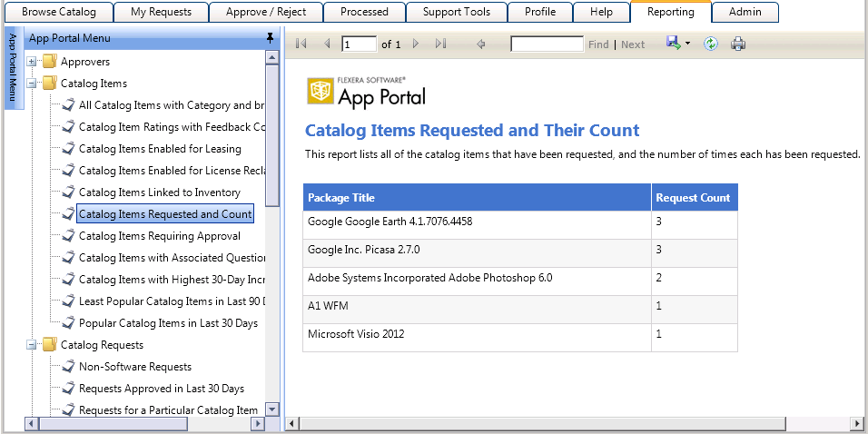Go to first report page
Image resolution: width=868 pixels, height=434 pixels.
301,44
